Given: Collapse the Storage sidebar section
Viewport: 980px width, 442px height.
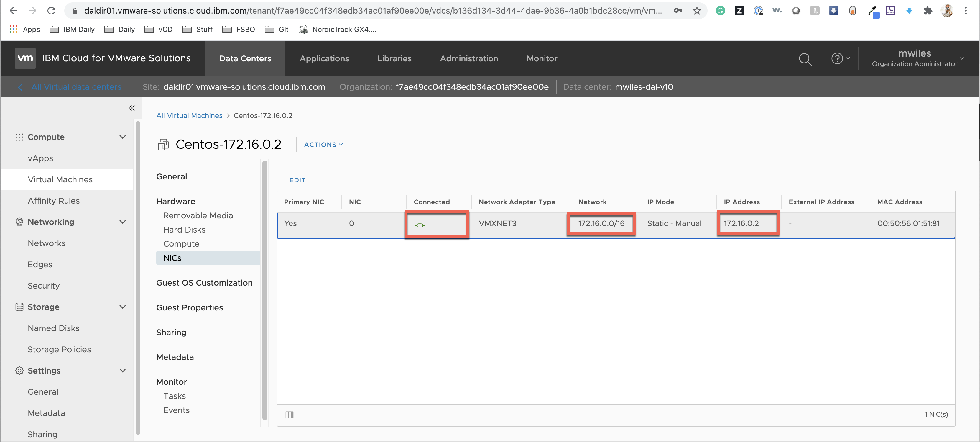Looking at the screenshot, I should 123,307.
